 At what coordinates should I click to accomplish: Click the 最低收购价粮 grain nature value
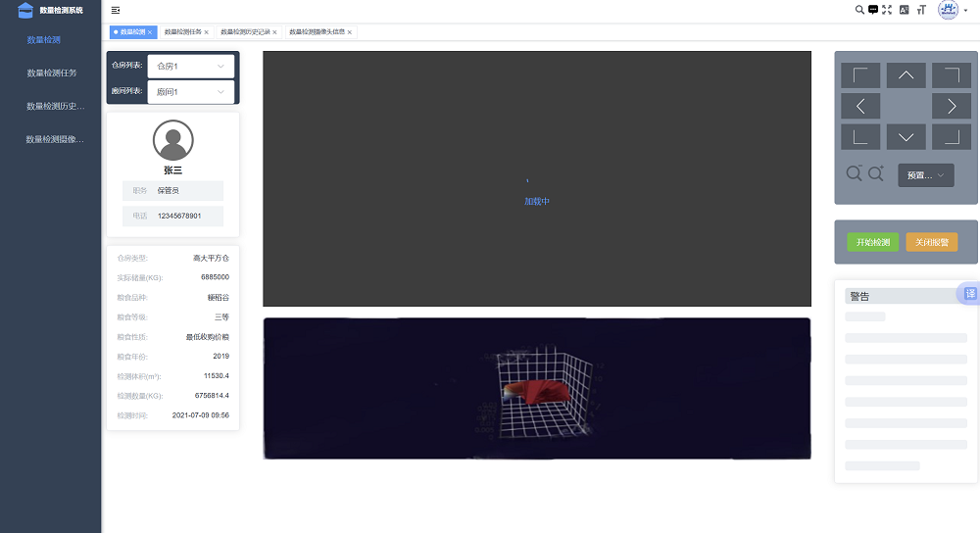(208, 337)
